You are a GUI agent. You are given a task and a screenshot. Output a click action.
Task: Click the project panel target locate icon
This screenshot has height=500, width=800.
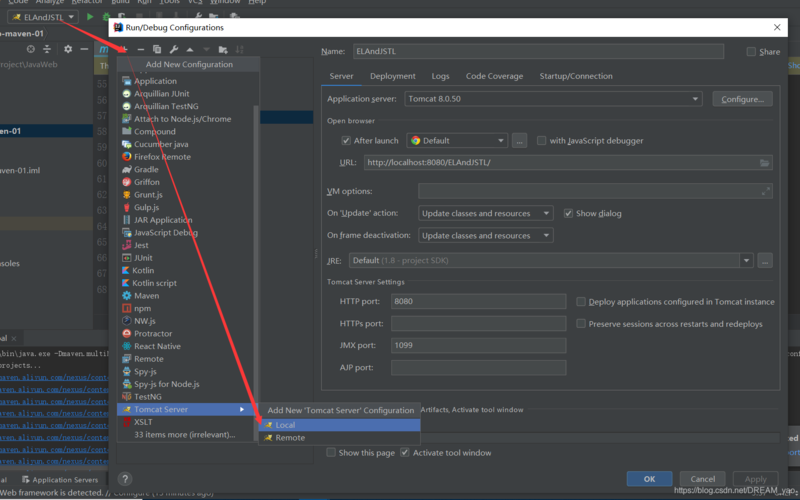click(31, 49)
